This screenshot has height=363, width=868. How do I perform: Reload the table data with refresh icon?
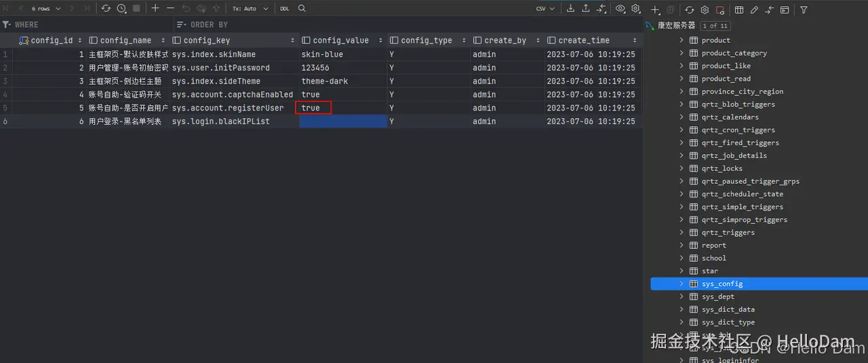[106, 9]
